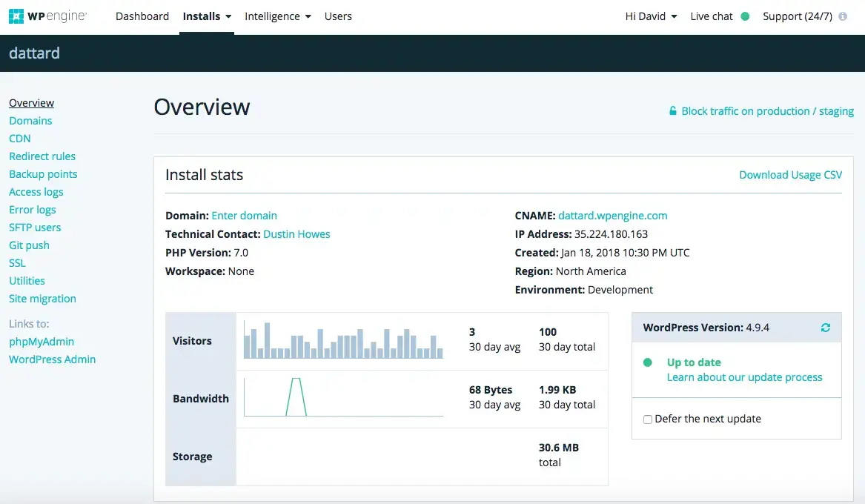The width and height of the screenshot is (865, 504).
Task: Visit dattard.wpengine.com CNAME link
Action: click(613, 216)
